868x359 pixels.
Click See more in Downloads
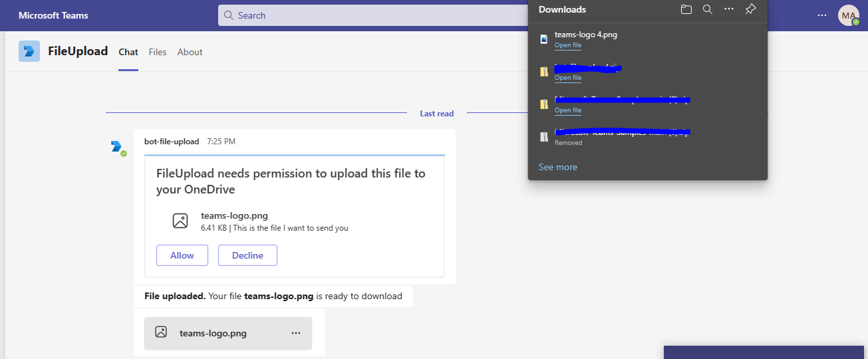point(558,167)
